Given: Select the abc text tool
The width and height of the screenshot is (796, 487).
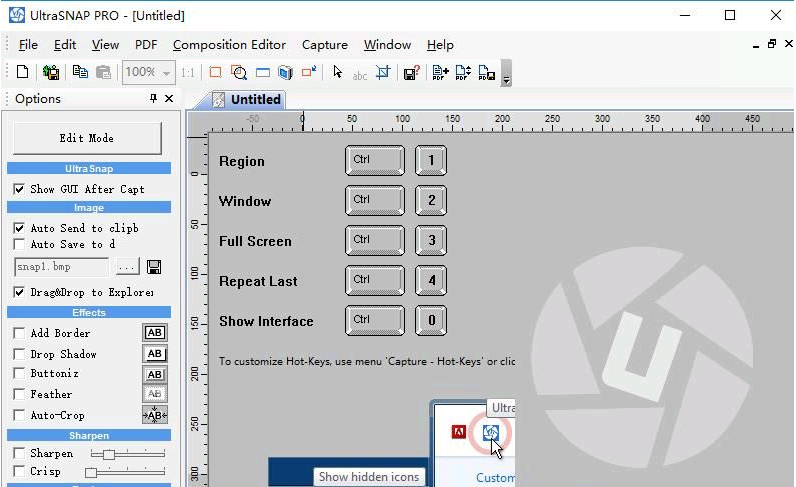Looking at the screenshot, I should pos(359,75).
